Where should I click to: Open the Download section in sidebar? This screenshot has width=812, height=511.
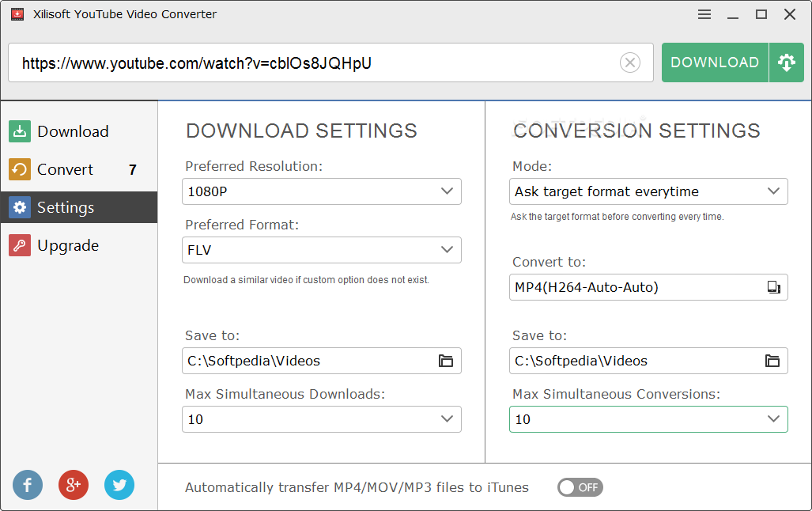pyautogui.click(x=79, y=131)
